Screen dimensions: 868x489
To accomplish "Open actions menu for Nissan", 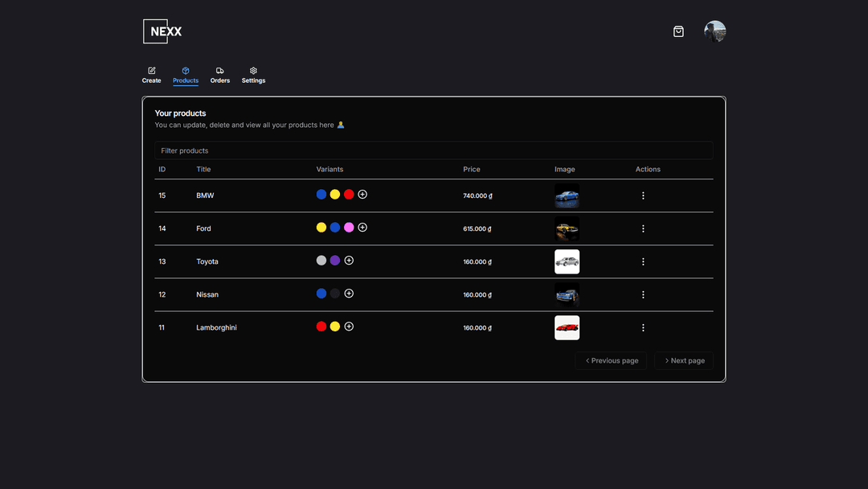I will click(x=643, y=294).
